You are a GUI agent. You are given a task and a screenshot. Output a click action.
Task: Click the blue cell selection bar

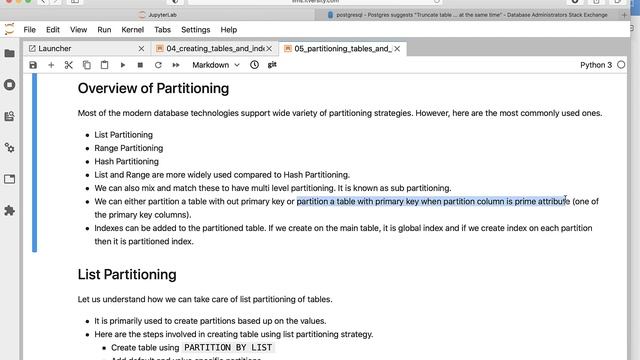(x=34, y=162)
